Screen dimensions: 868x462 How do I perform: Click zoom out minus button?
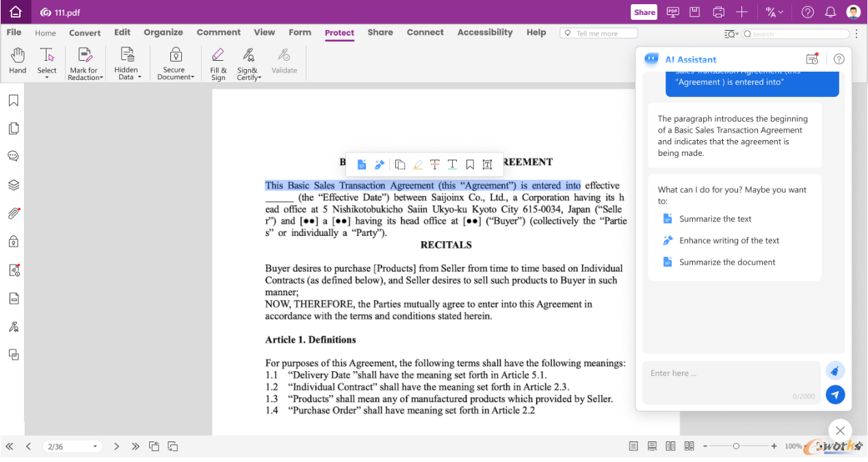point(704,446)
